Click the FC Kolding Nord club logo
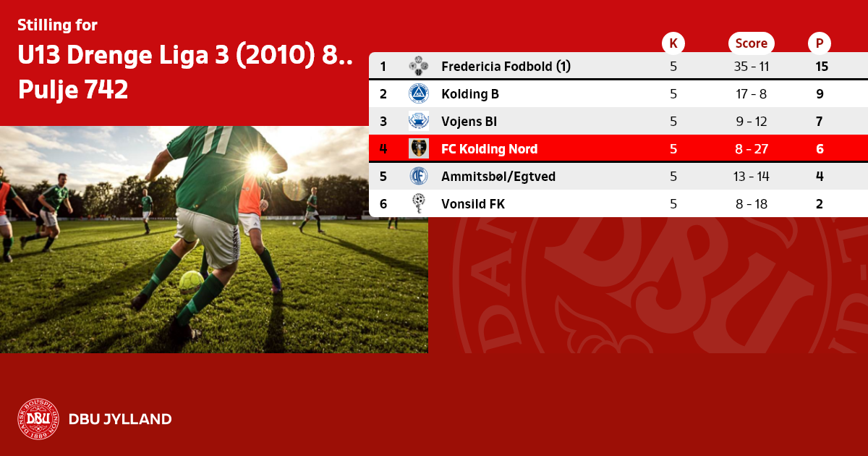868x456 pixels. [419, 149]
